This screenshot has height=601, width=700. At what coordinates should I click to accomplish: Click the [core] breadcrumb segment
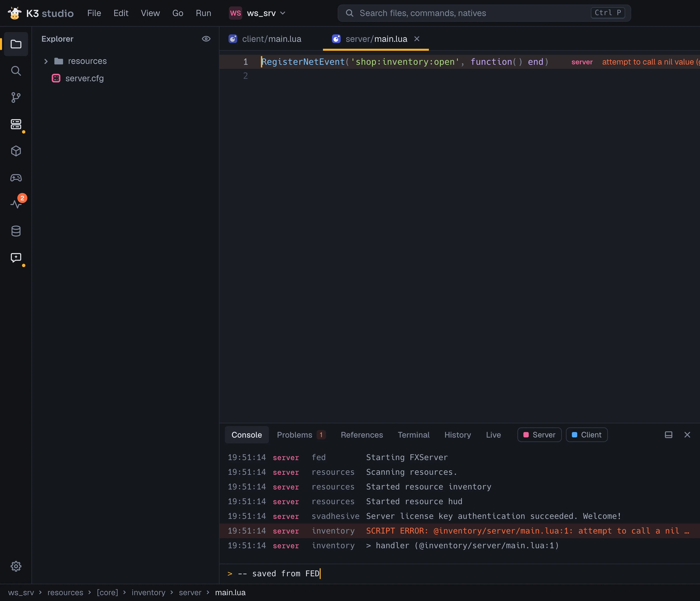tap(107, 593)
